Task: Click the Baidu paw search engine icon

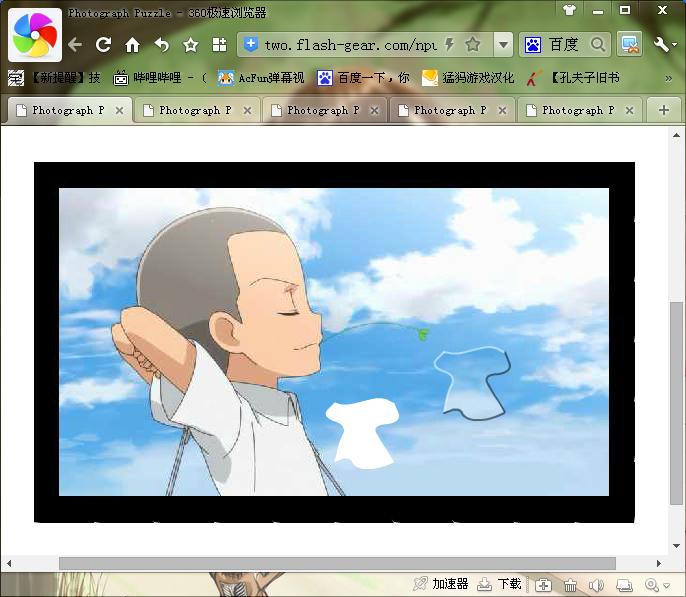Action: click(533, 45)
